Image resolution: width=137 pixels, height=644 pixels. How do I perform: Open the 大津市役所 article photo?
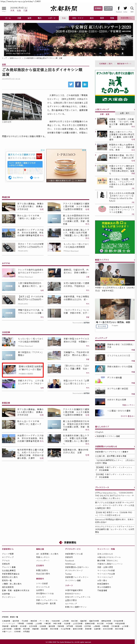18,107
